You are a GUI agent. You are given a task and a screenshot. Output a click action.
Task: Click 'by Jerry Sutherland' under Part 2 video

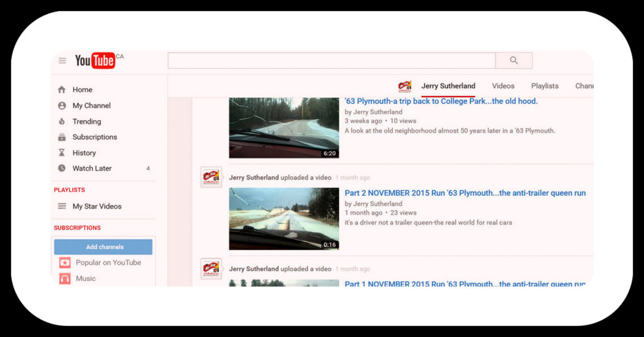coord(373,204)
